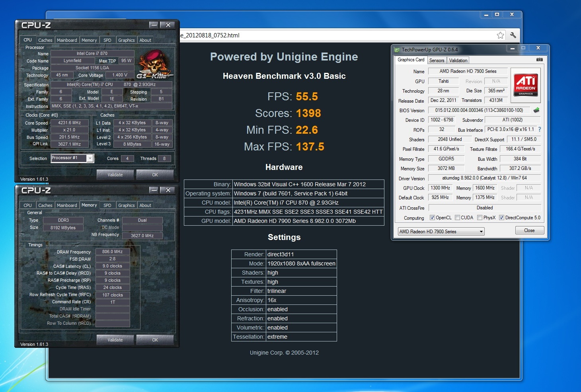Click the Bus Speed 201.5 MHz field
This screenshot has width=581, height=392.
69,137
